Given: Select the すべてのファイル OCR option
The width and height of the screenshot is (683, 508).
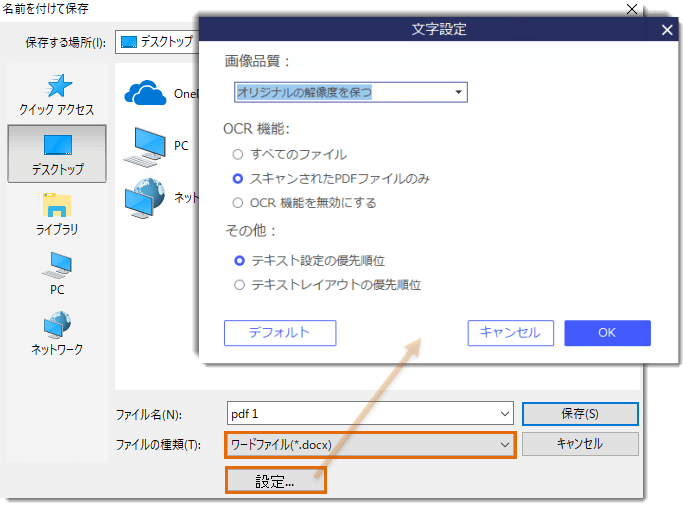Looking at the screenshot, I should click(238, 154).
